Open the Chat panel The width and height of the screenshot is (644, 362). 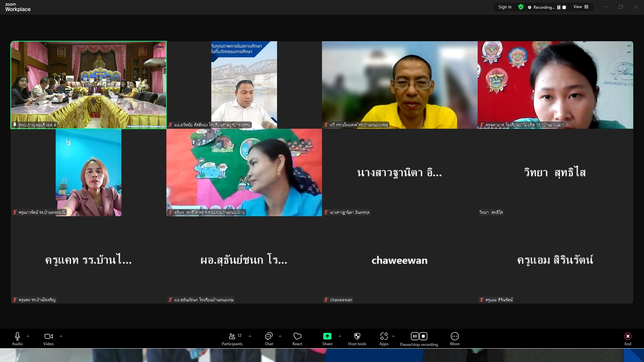[x=269, y=336]
